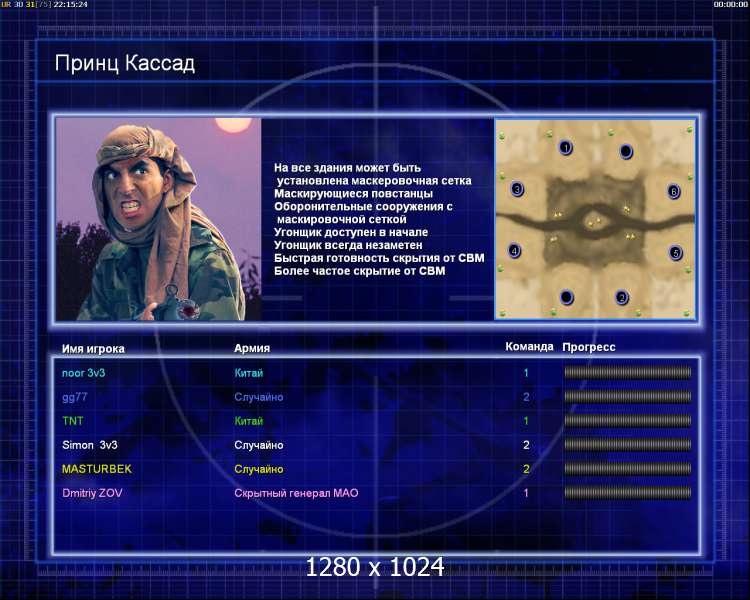Click the 'Имя игрока' column header
Screen dimensions: 750x600
93,349
